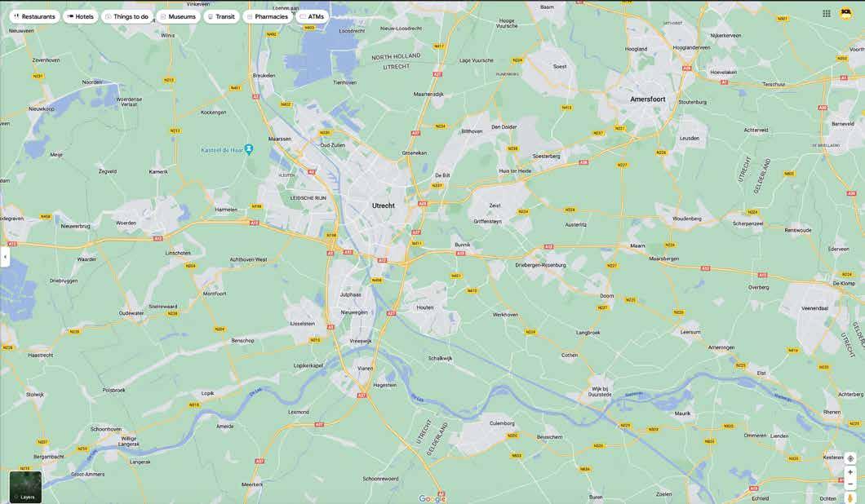Click the Kasteel de Haar marker
Viewport: 865px width, 504px height.
[x=249, y=149]
